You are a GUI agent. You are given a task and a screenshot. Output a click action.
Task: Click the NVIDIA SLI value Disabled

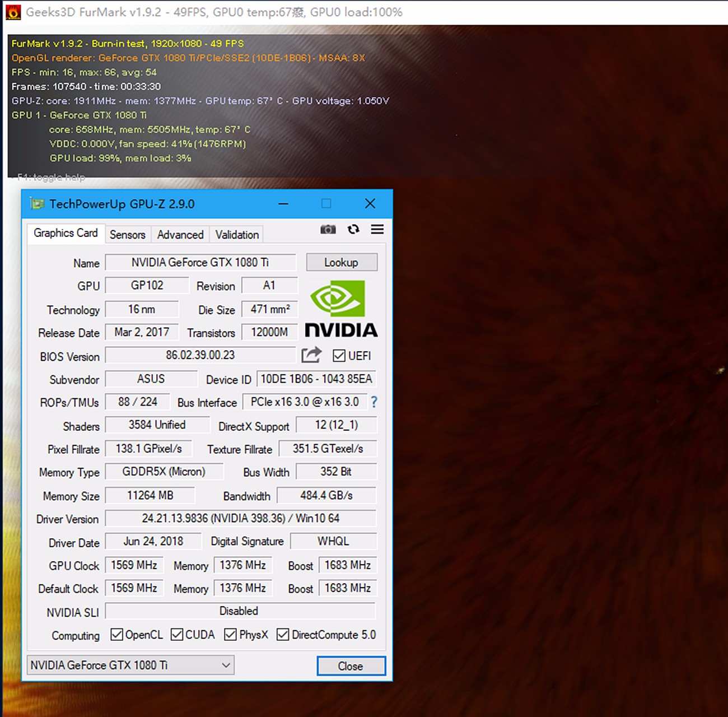click(240, 611)
